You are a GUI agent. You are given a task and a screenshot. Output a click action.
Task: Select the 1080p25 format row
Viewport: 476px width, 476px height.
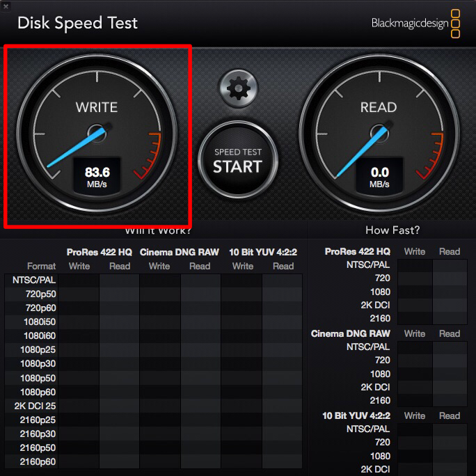click(x=153, y=350)
